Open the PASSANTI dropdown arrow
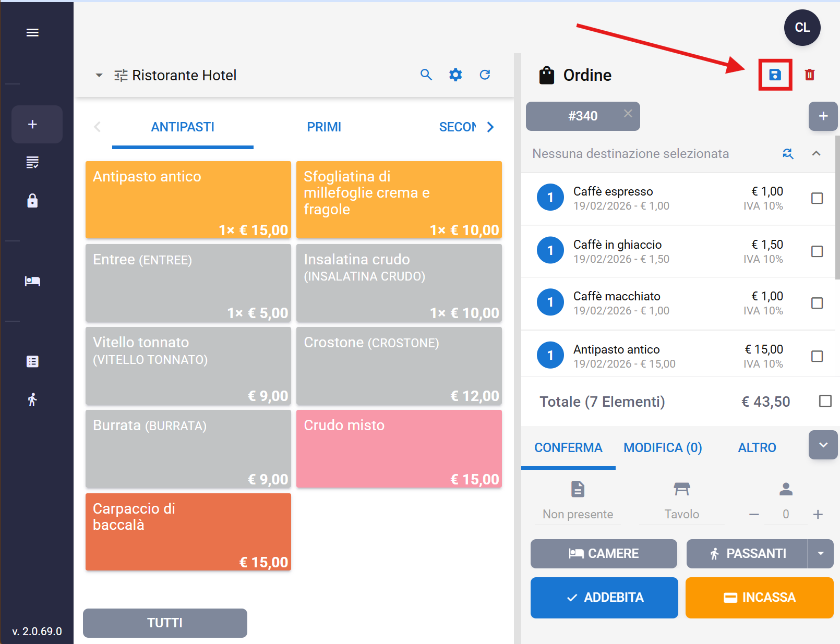The image size is (840, 644). (x=821, y=554)
